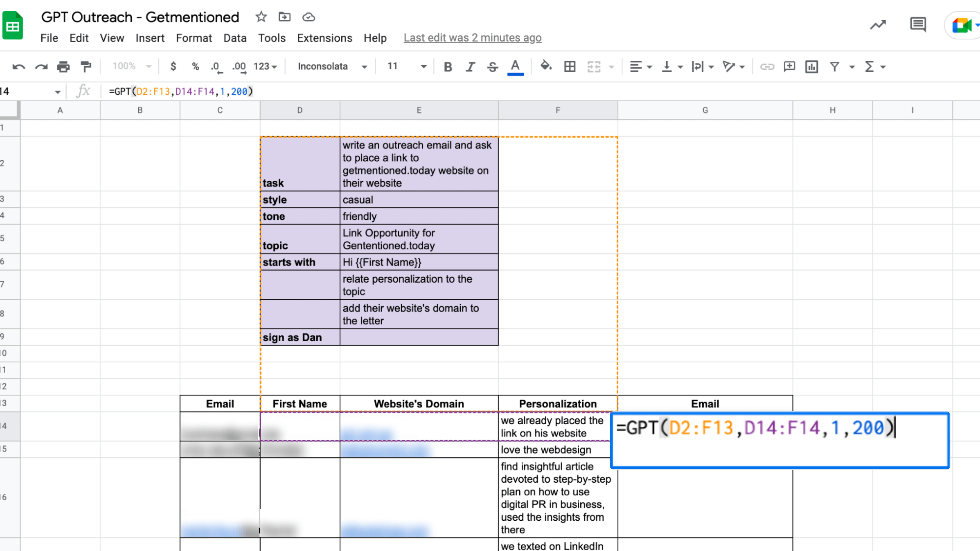The image size is (980, 551).
Task: Select column G header
Action: pos(705,110)
